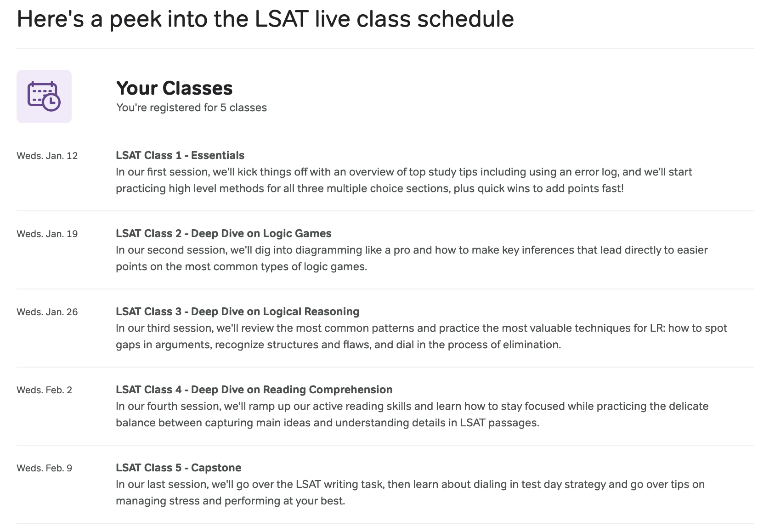Select 'You're registered for 5 classes' text
Image resolution: width=769 pixels, height=532 pixels.
click(191, 108)
